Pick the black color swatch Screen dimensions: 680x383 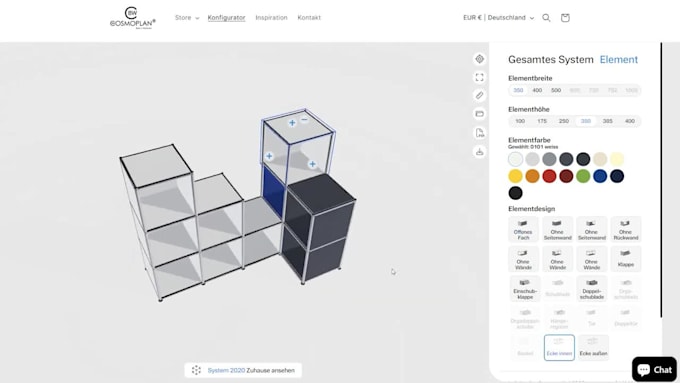click(516, 193)
